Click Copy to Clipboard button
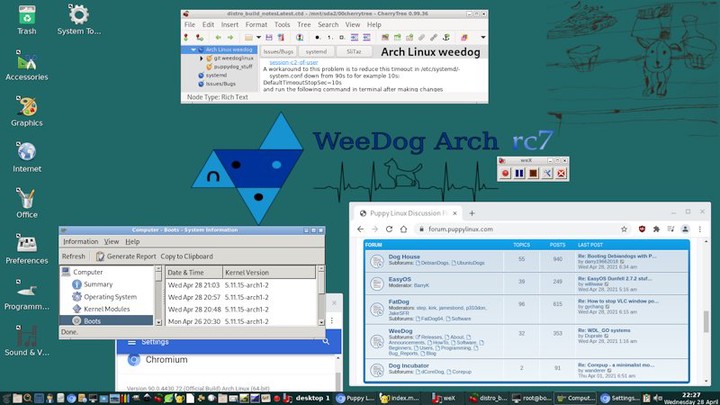 [x=187, y=256]
